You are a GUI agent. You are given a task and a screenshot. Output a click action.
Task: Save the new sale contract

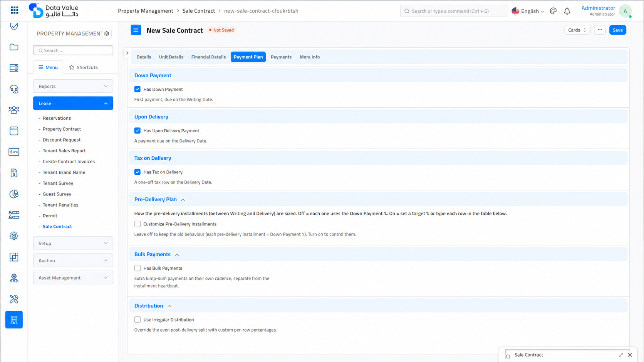pyautogui.click(x=617, y=30)
